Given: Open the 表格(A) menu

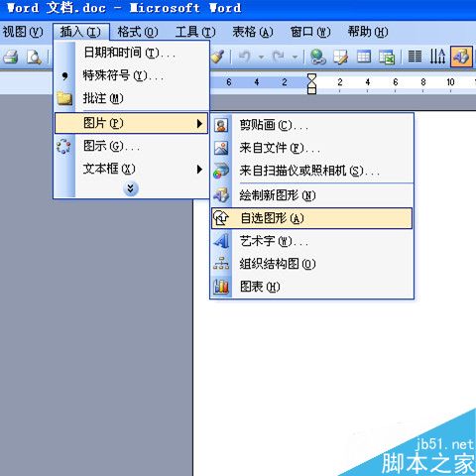Looking at the screenshot, I should point(253,32).
